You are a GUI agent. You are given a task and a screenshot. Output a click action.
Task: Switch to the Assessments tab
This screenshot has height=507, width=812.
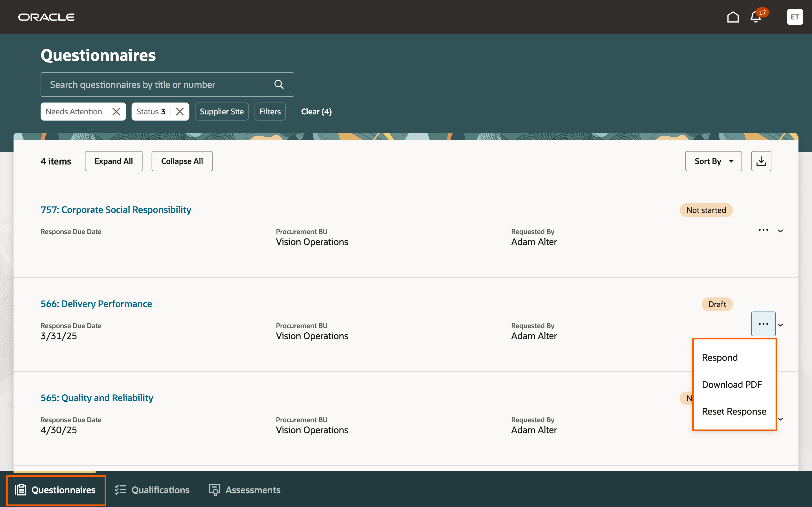pos(244,490)
